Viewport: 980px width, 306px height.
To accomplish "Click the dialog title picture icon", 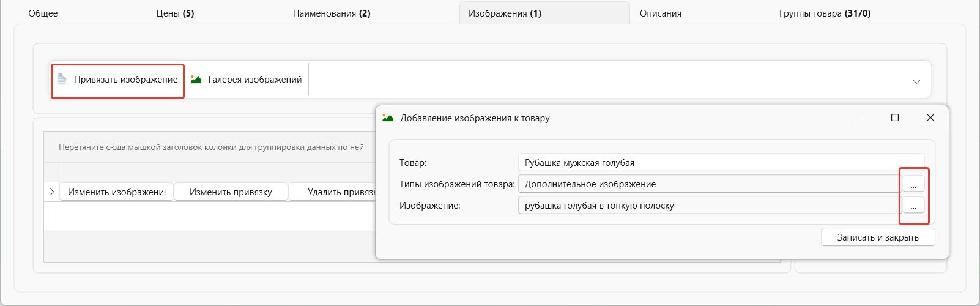I will tap(388, 118).
